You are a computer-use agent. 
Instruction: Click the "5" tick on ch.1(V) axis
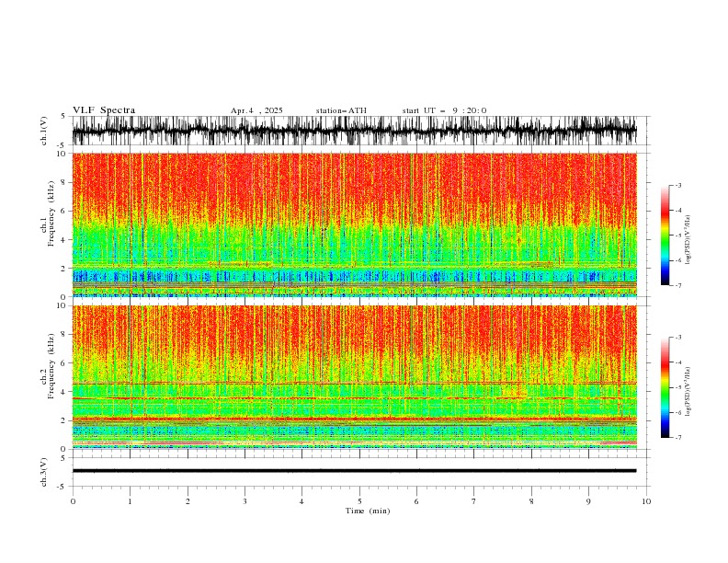pyautogui.click(x=63, y=117)
